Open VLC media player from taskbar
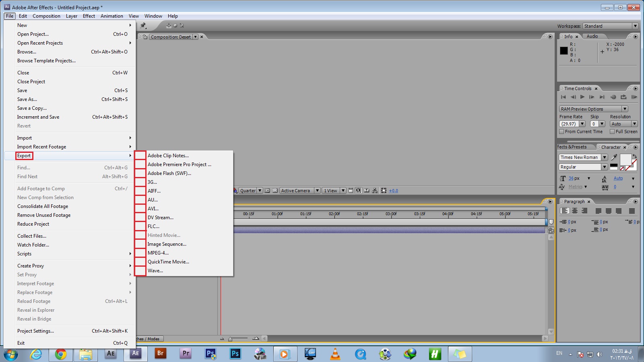 pyautogui.click(x=335, y=354)
